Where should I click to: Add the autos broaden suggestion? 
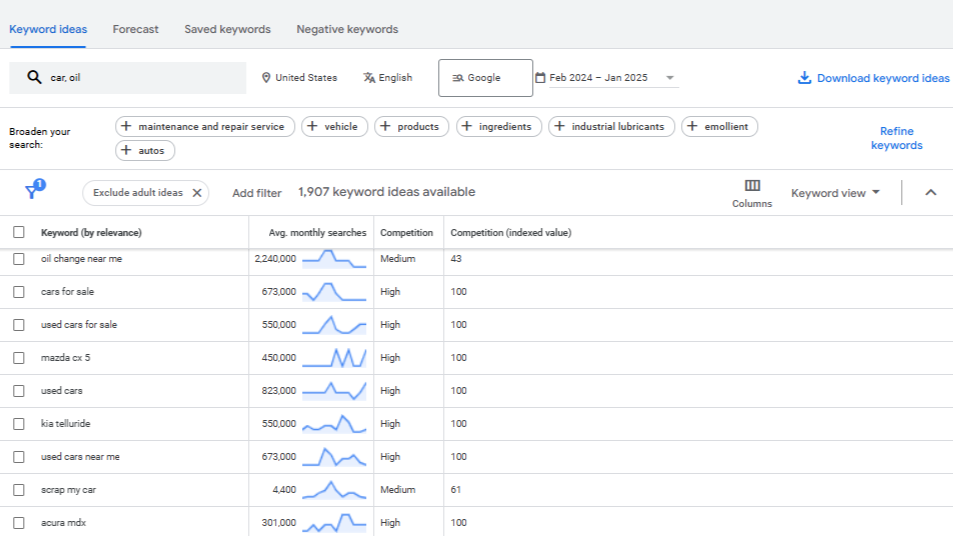coord(145,150)
